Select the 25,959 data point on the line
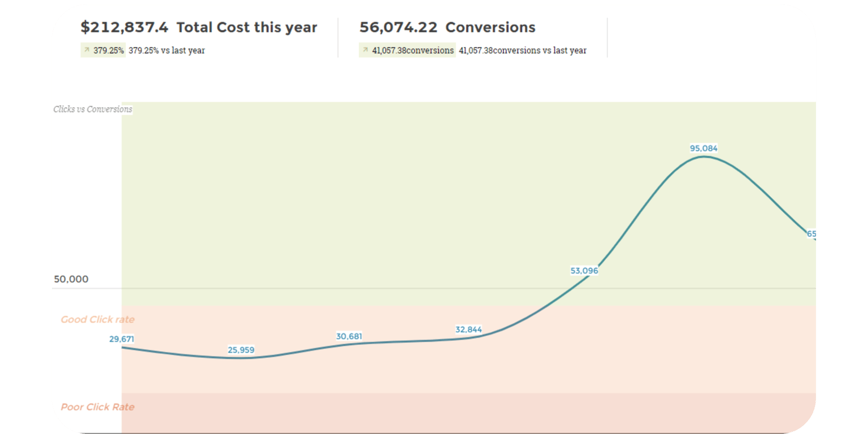Screen dimensions: 868x434 241,358
